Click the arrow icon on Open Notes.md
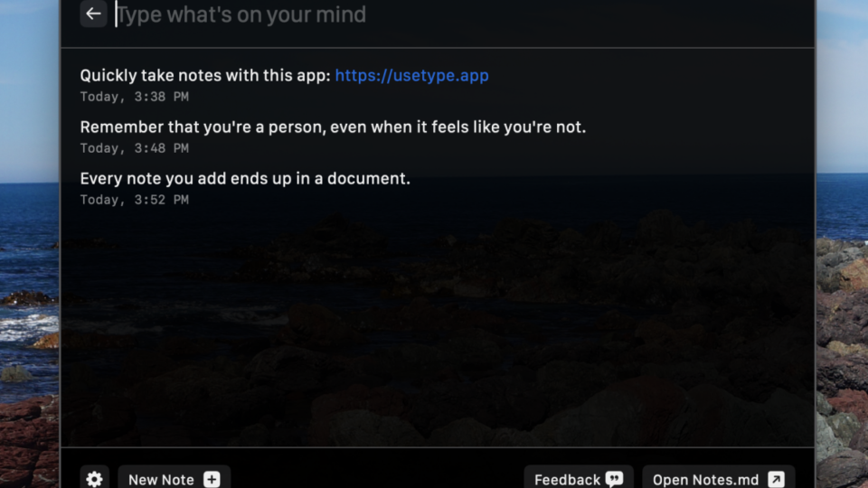 pyautogui.click(x=776, y=479)
